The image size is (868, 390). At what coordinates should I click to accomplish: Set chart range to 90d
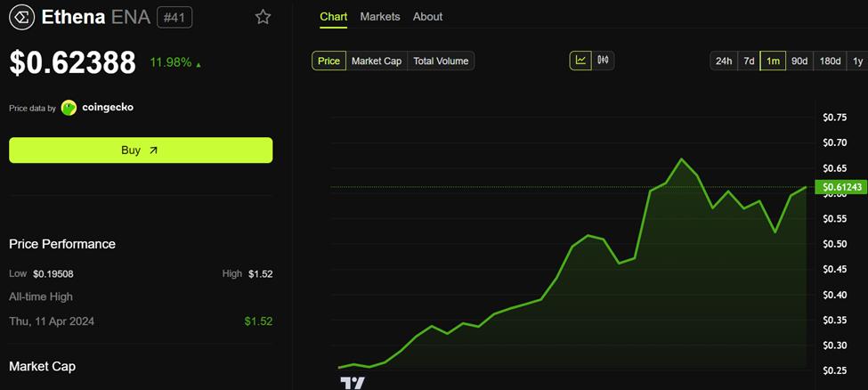tap(799, 61)
